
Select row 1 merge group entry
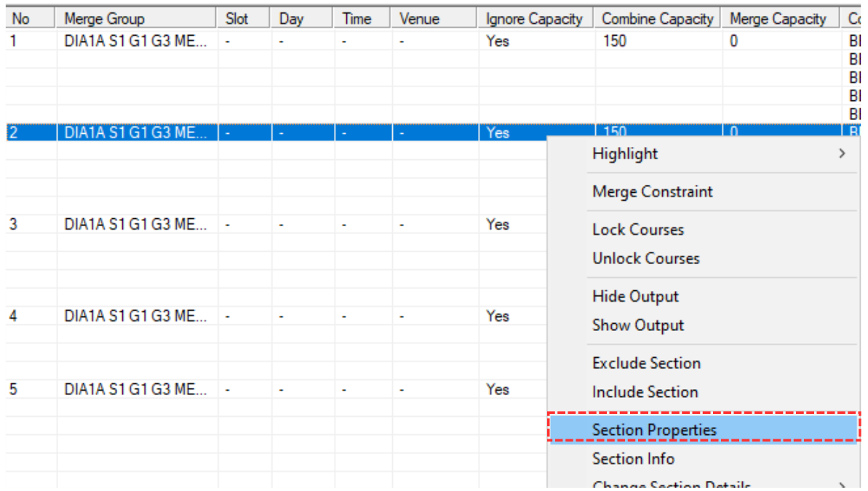click(135, 41)
